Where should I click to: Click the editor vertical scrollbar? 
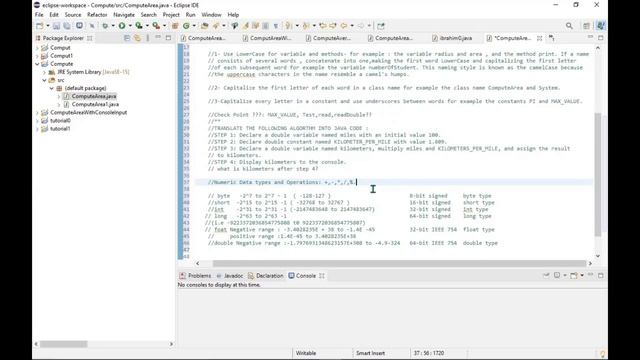[598, 174]
